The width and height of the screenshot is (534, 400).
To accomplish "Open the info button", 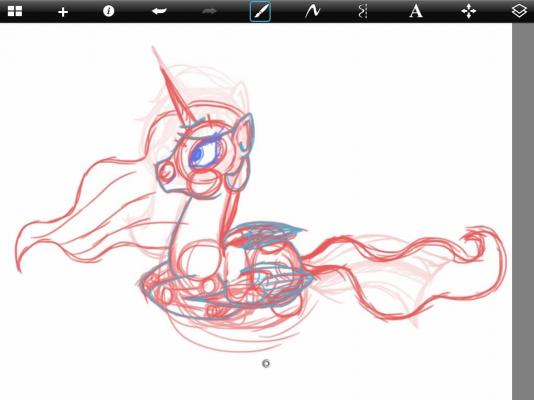I will [108, 11].
